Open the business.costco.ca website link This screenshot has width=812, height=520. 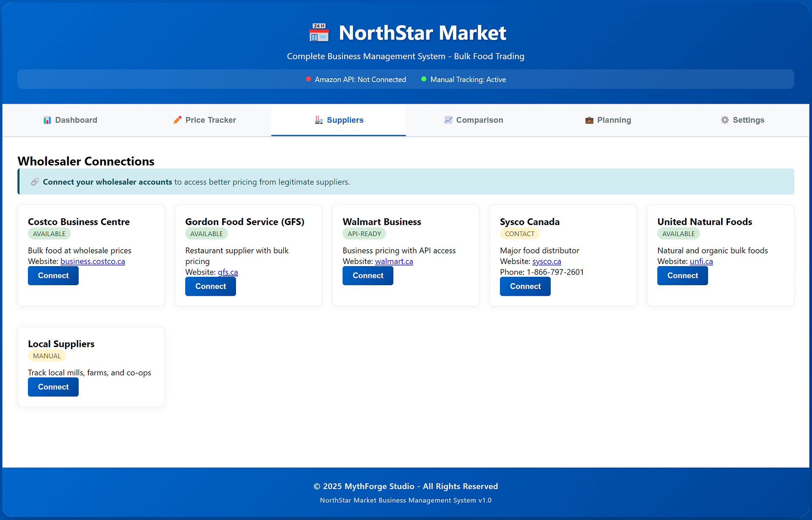(93, 261)
